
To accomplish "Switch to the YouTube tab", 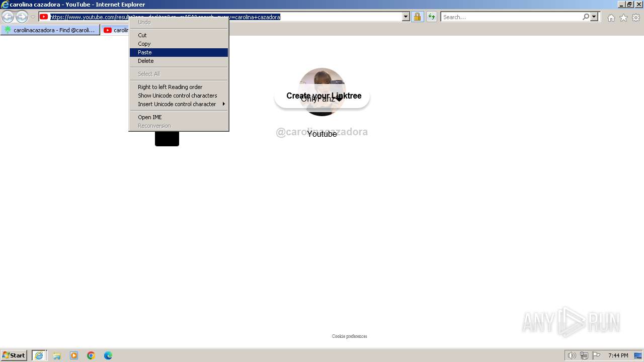I will click(115, 30).
